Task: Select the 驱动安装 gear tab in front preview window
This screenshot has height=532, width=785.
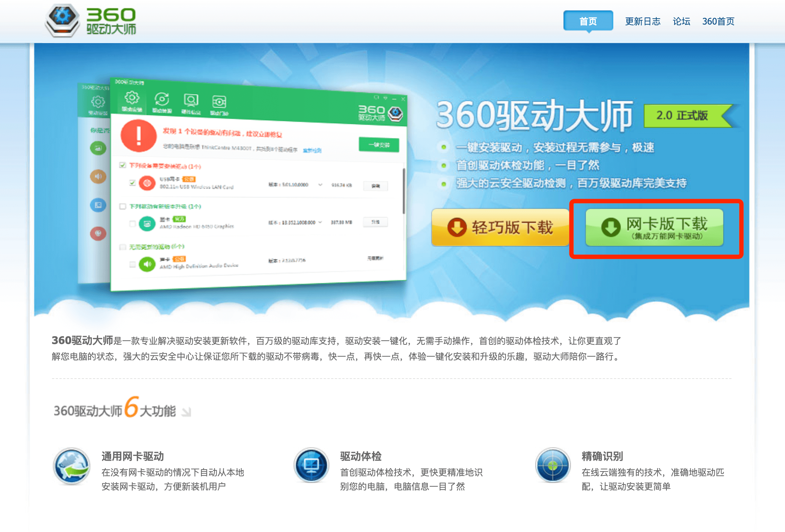Action: [132, 101]
